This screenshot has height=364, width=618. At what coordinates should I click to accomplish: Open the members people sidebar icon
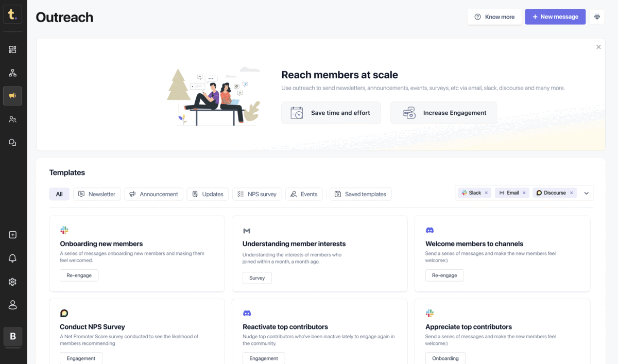[12, 119]
